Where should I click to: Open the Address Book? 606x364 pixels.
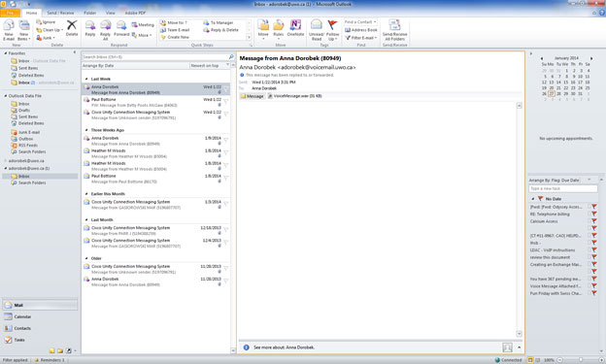pos(361,30)
